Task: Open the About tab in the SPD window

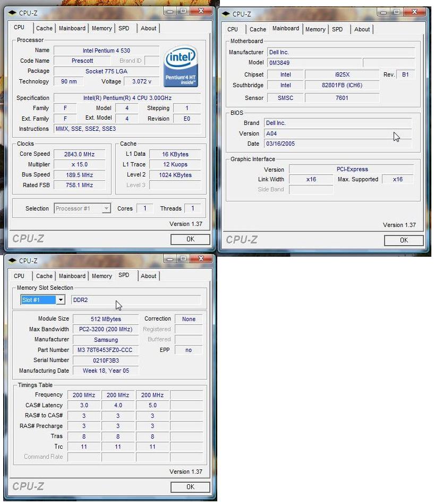Action: click(148, 276)
